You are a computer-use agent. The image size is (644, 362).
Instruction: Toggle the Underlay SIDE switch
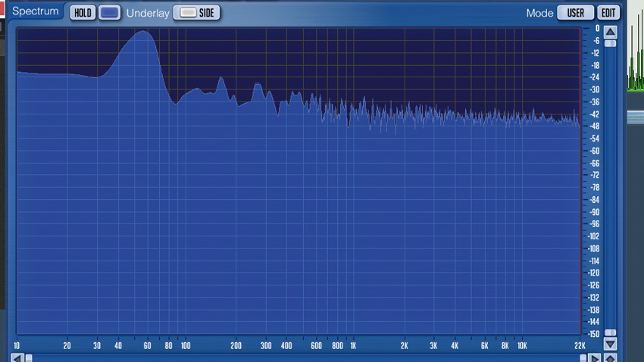(x=197, y=13)
